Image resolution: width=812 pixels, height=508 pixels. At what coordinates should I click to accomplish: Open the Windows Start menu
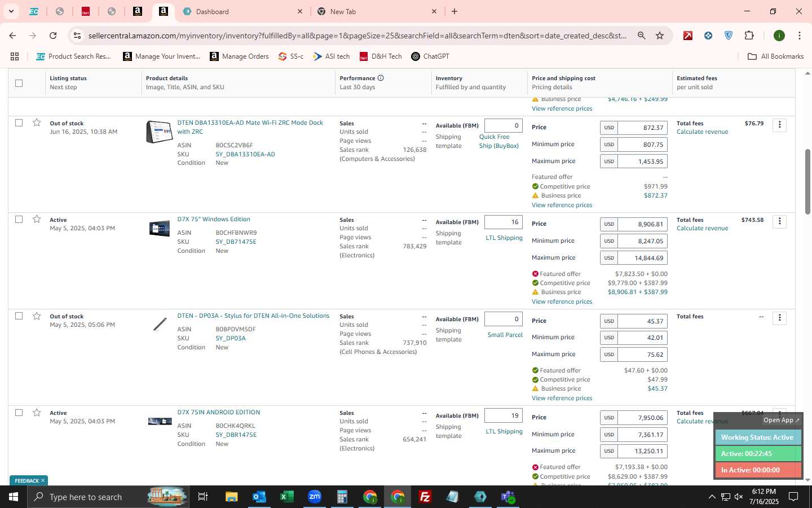pos(14,497)
